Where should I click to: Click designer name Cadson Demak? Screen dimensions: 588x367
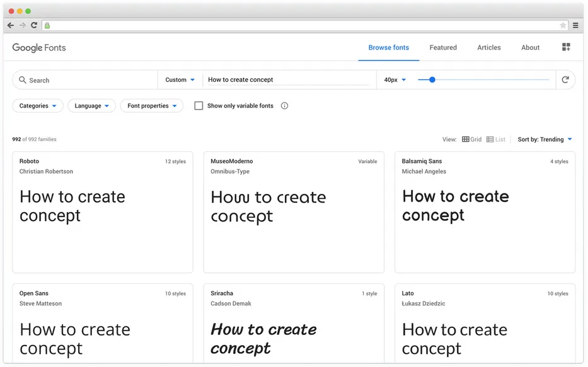(x=231, y=303)
